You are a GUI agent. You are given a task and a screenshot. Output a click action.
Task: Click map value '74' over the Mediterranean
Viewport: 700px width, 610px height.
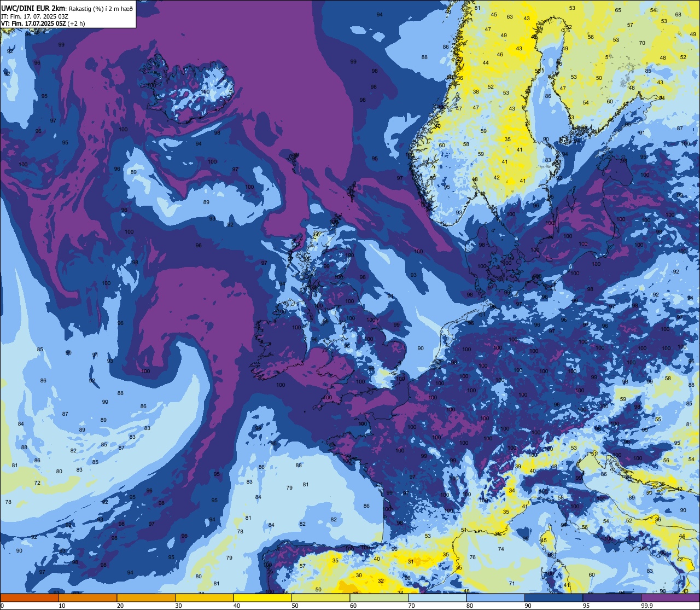[501, 549]
